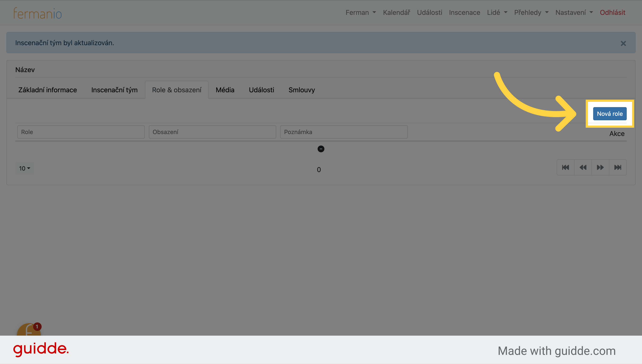
Task: Click the Název heading text
Action: click(25, 70)
